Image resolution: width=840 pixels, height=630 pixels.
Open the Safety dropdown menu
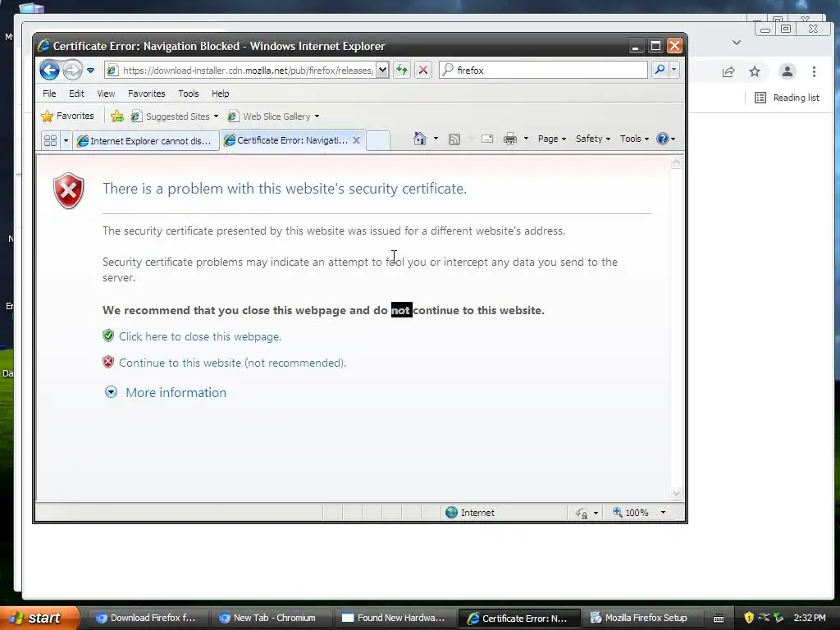(592, 139)
